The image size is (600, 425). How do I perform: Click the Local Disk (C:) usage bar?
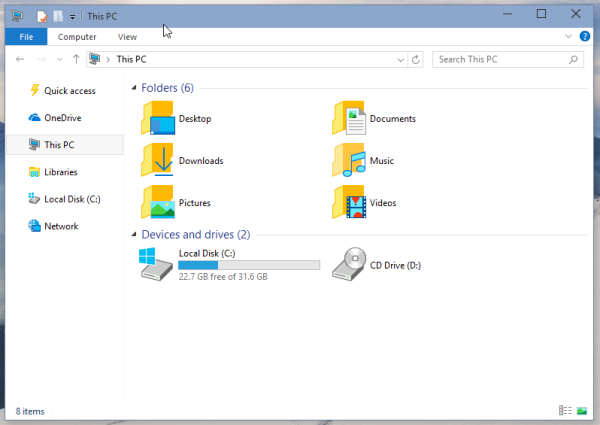click(249, 265)
